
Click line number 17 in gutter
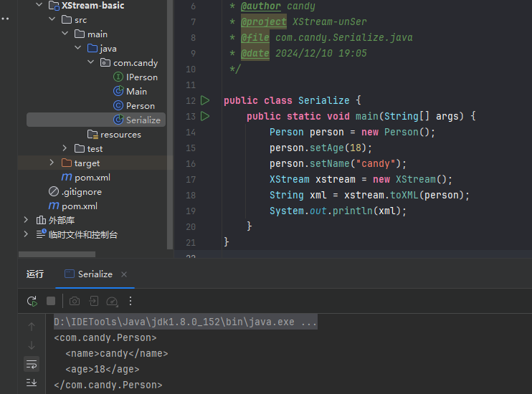(x=191, y=179)
